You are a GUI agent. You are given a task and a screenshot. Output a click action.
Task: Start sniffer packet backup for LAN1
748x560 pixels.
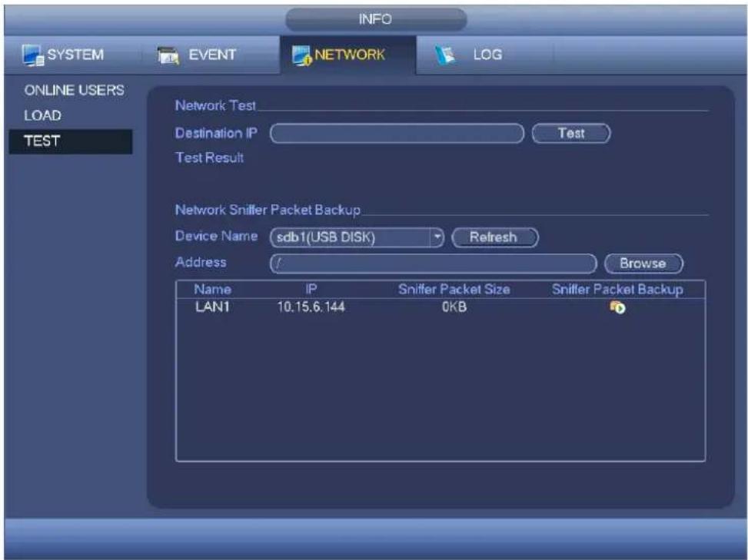coord(617,307)
